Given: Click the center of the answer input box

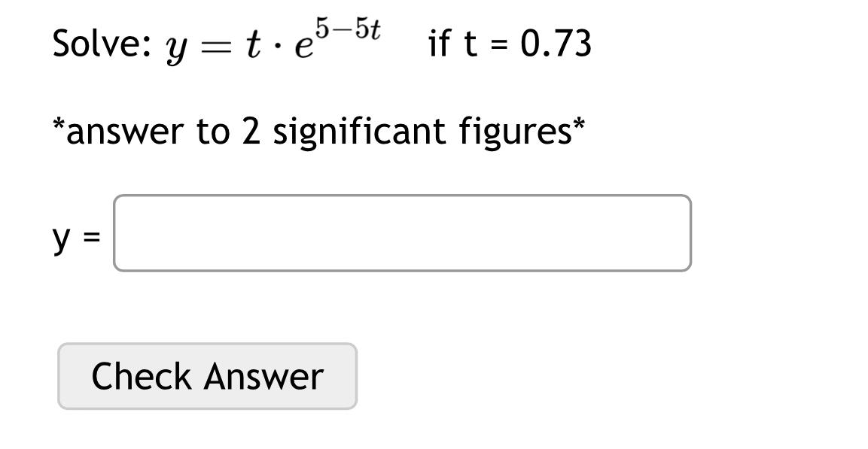Looking at the screenshot, I should pyautogui.click(x=401, y=232).
